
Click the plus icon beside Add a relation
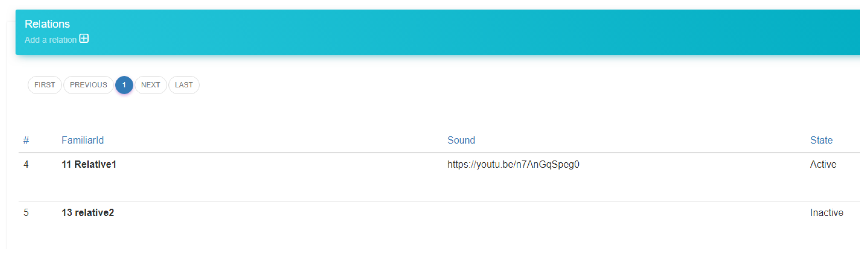[84, 39]
